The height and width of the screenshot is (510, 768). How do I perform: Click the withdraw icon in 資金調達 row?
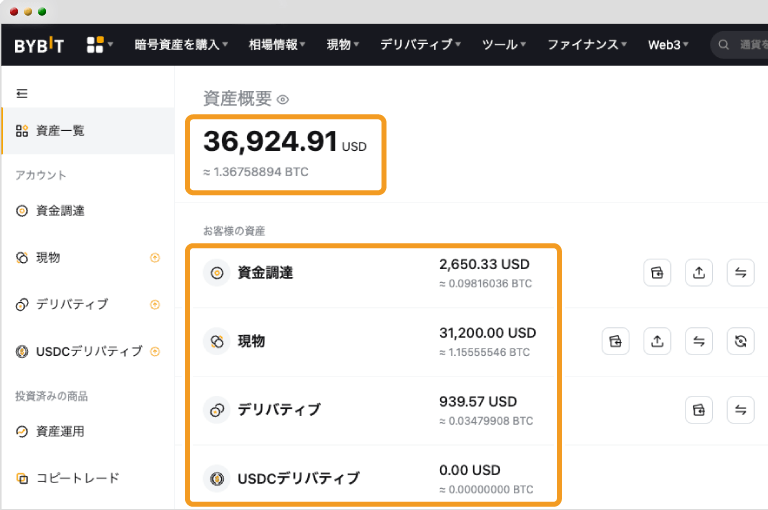(699, 273)
